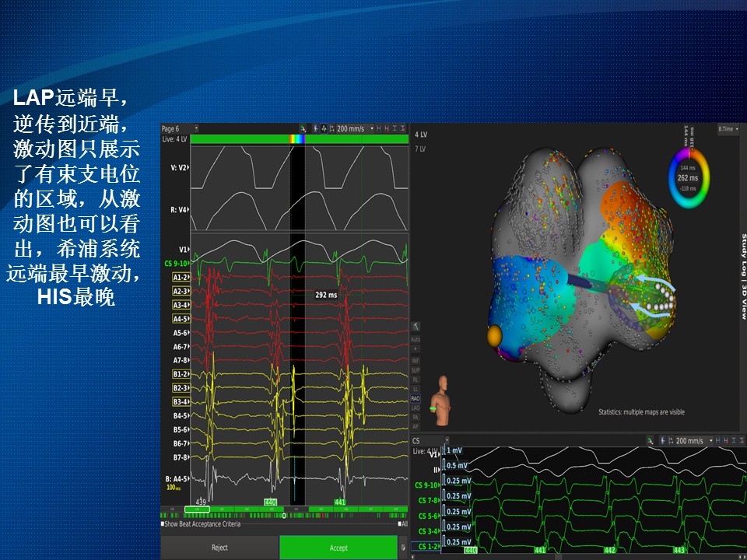
Task: Click beat marker 443 in CS panel
Action: coord(679,550)
